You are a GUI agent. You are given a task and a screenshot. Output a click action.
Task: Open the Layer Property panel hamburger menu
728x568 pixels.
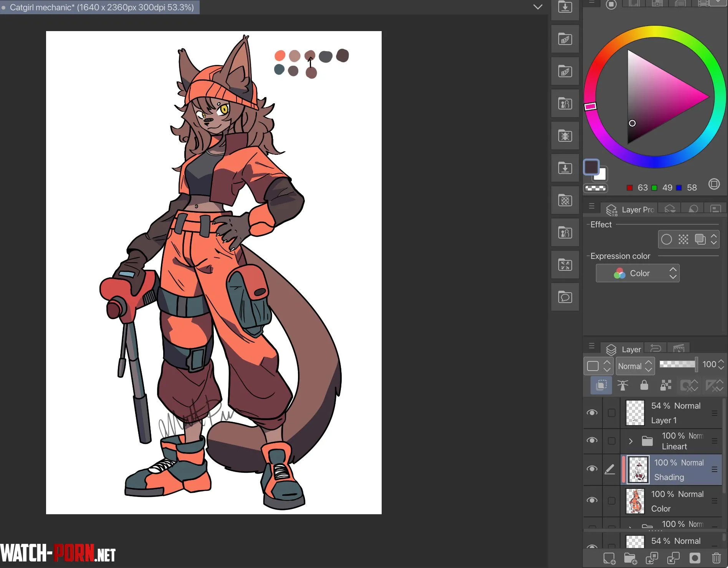click(592, 206)
